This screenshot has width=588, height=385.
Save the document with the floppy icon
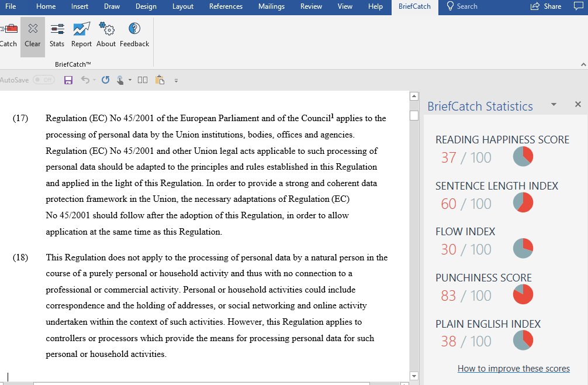68,80
